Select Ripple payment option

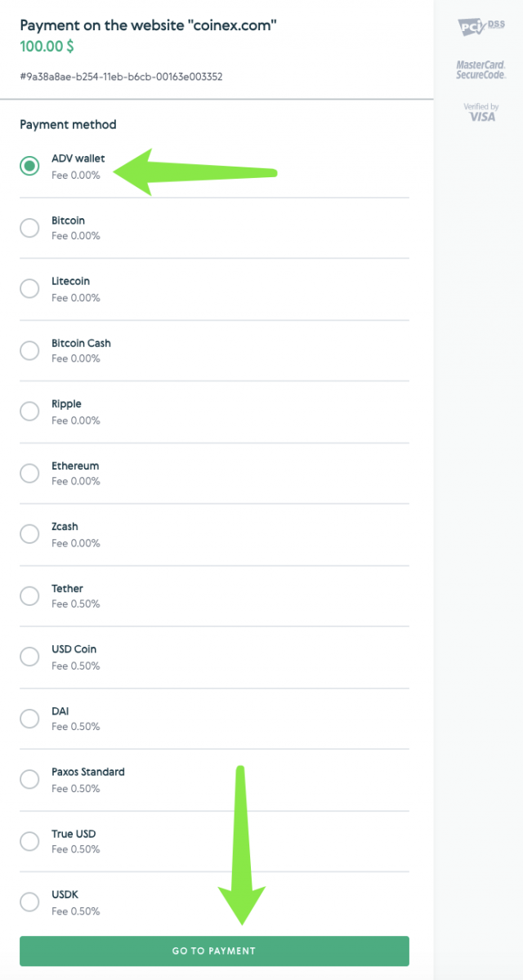click(x=29, y=411)
